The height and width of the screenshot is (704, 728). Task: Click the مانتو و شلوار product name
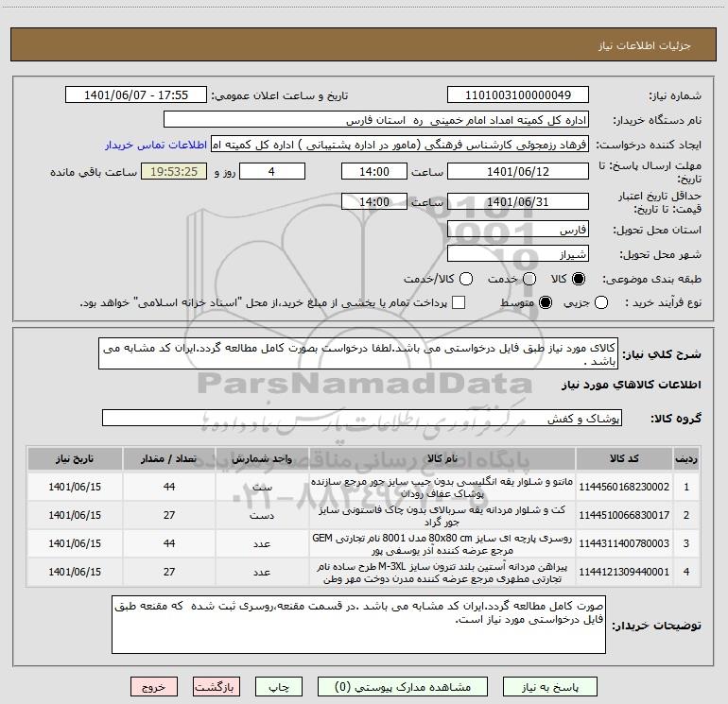pos(442,488)
